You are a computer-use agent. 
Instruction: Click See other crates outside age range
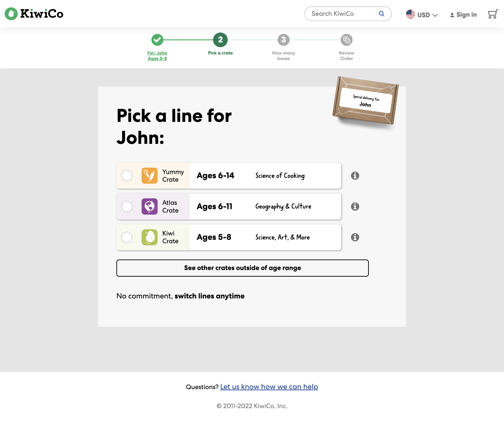point(242,268)
